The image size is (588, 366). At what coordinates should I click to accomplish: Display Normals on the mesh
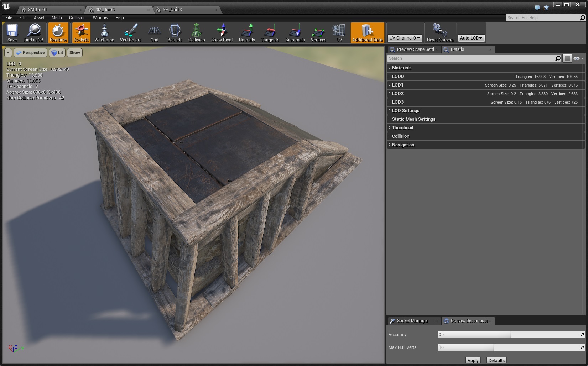pos(247,33)
